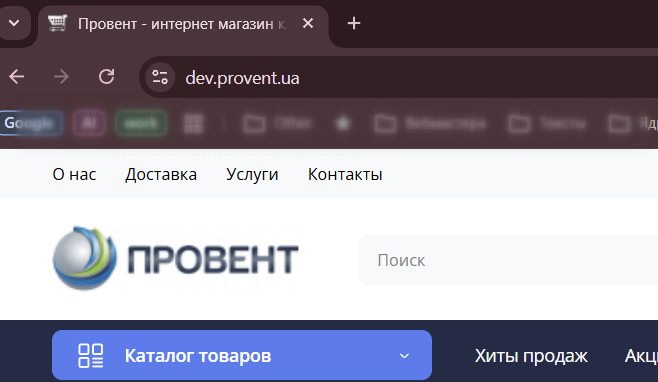This screenshot has height=382, width=658.
Task: Expand the Каталог товаров chevron
Action: 404,356
